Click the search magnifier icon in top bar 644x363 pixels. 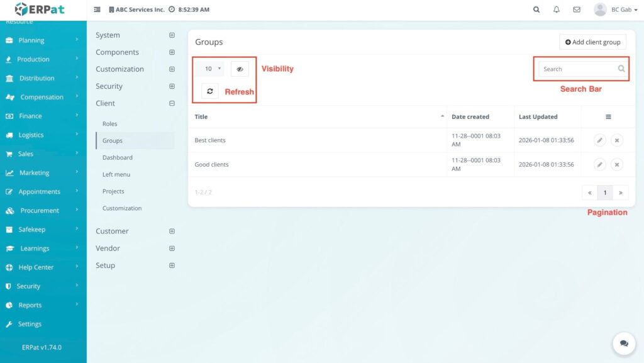[x=536, y=10]
